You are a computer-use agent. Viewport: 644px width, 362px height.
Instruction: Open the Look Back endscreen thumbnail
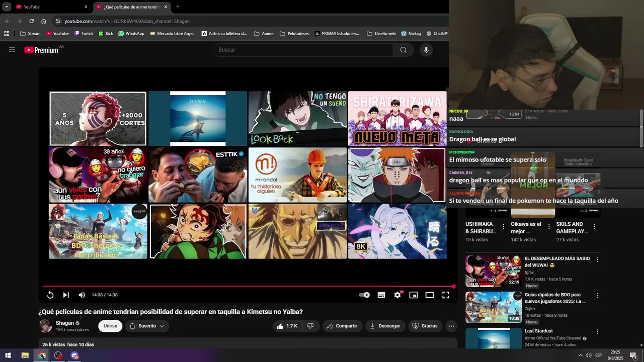[x=297, y=119]
